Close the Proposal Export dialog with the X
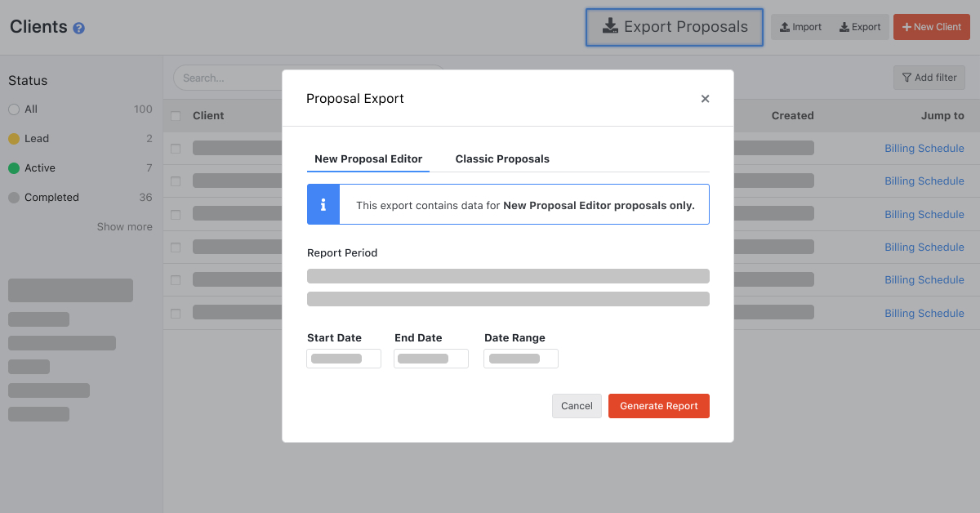Viewport: 980px width, 513px height. (x=705, y=99)
